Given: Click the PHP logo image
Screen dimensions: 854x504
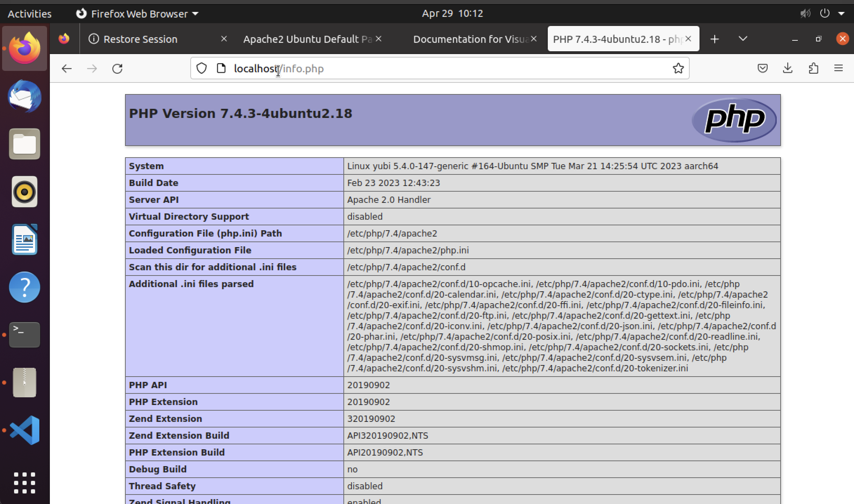Looking at the screenshot, I should pyautogui.click(x=734, y=120).
